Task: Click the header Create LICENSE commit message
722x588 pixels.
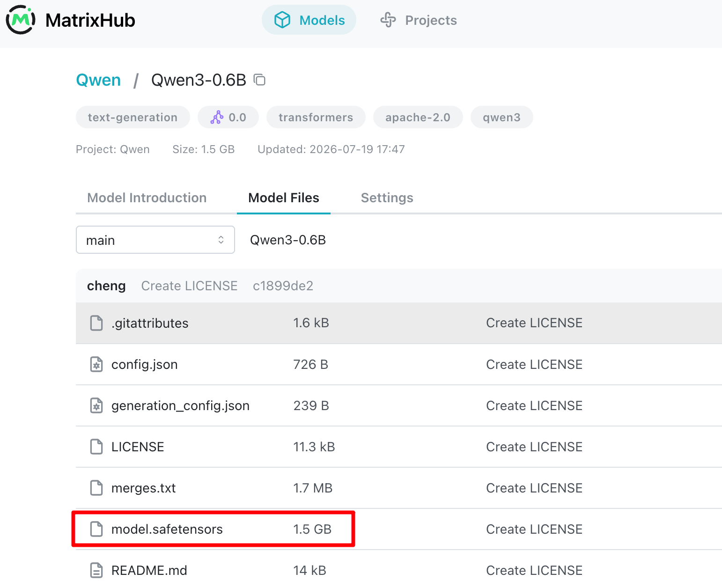Action: pyautogui.click(x=190, y=286)
